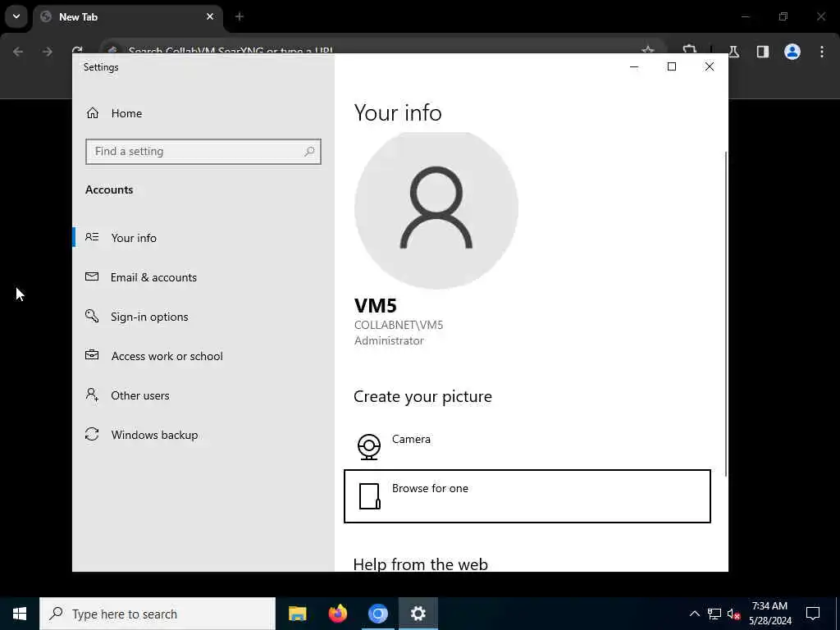Minimize the Settings window

pyautogui.click(x=634, y=66)
